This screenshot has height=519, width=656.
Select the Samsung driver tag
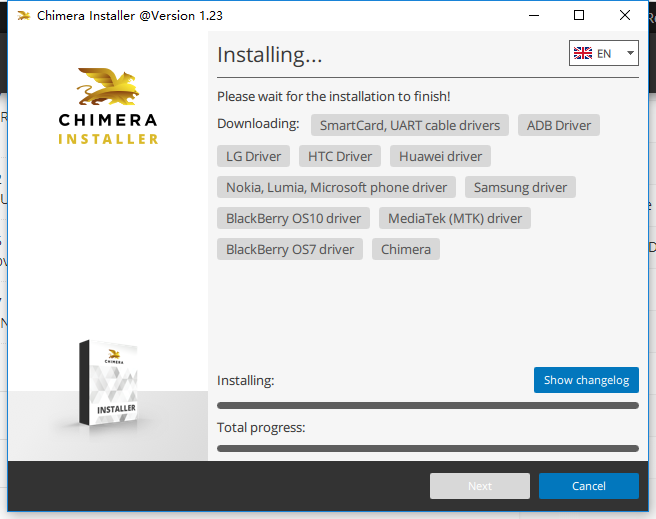pyautogui.click(x=520, y=187)
